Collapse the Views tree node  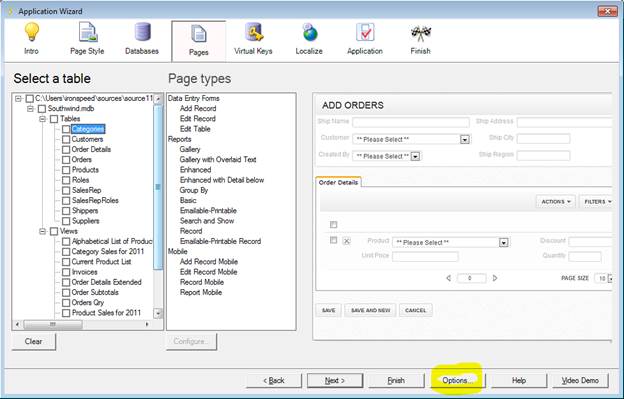[43, 231]
